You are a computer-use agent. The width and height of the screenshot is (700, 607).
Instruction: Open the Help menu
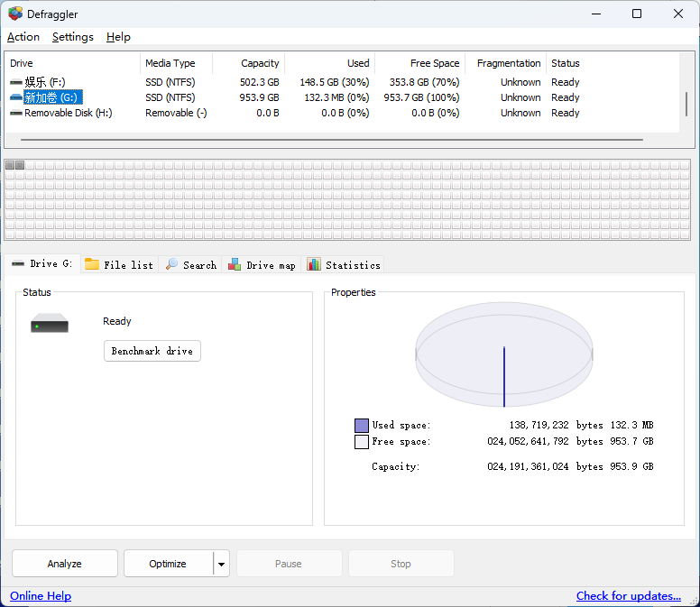coord(118,37)
